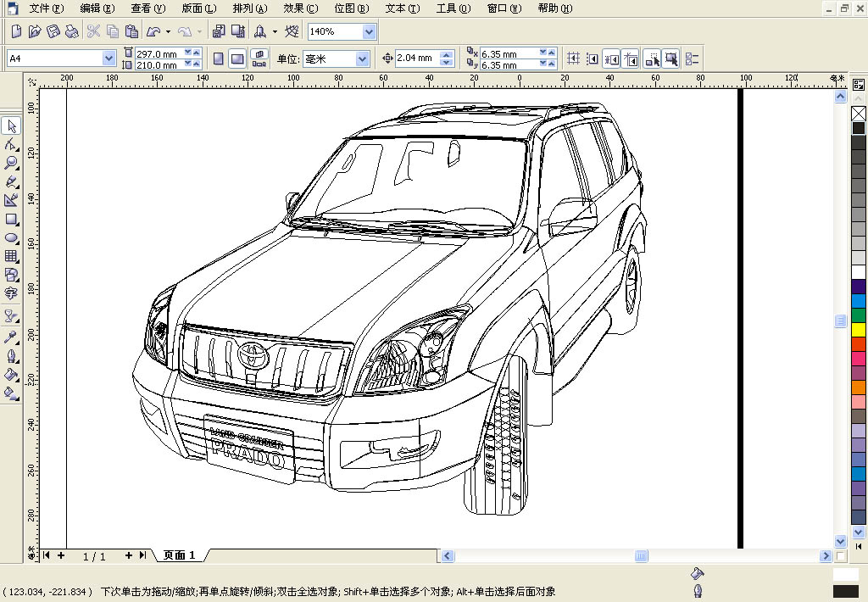The image size is (868, 602).
Task: Select the Pick (arrow) tool
Action: tap(11, 126)
